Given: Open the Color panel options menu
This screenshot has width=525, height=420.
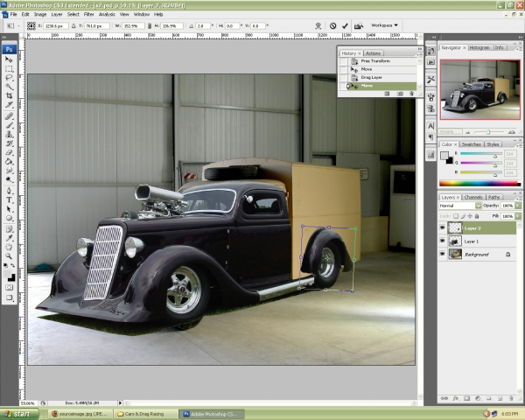Looking at the screenshot, I should [x=518, y=146].
